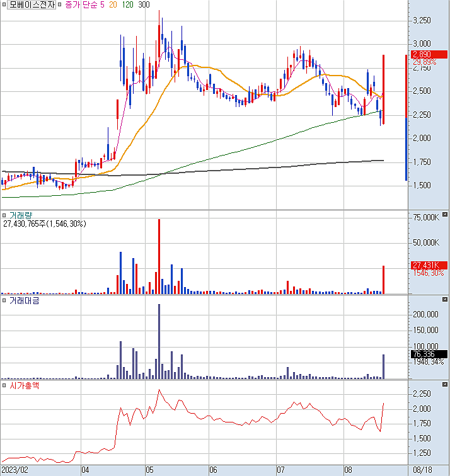Click the 2023/02 date axis label
The image size is (450, 476).
tap(14, 470)
